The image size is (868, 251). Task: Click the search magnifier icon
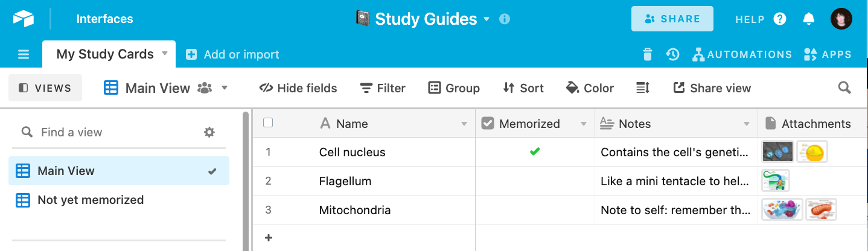(844, 88)
